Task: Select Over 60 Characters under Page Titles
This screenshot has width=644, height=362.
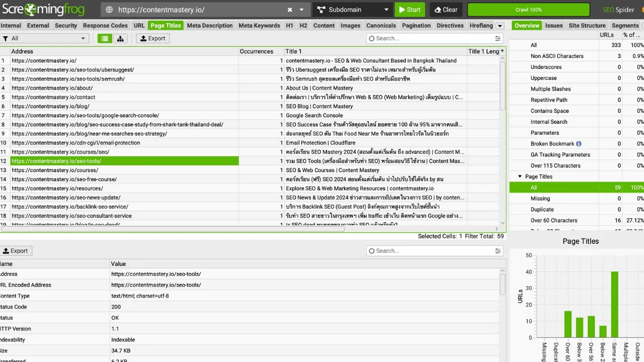Action: (x=554, y=221)
